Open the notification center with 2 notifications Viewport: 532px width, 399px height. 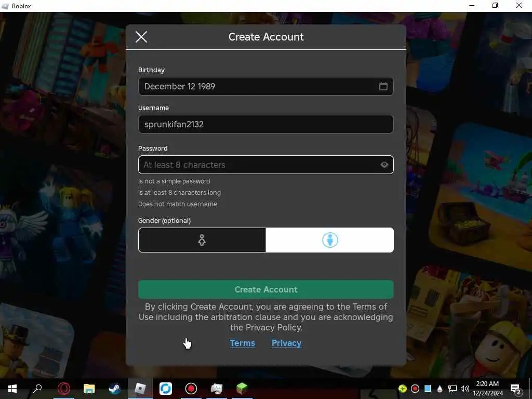[x=516, y=389]
